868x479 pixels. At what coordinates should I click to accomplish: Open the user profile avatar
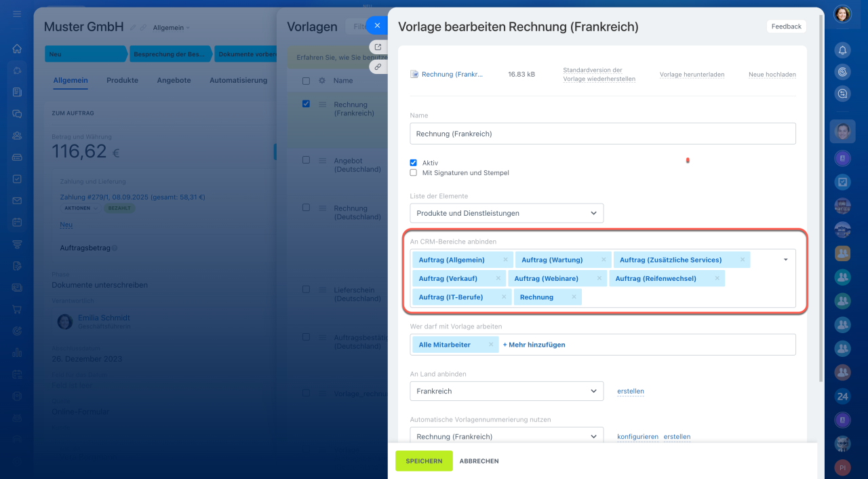point(842,14)
